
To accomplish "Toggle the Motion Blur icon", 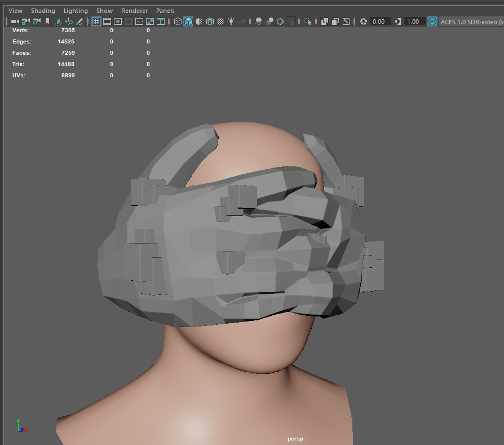I will pyautogui.click(x=269, y=21).
